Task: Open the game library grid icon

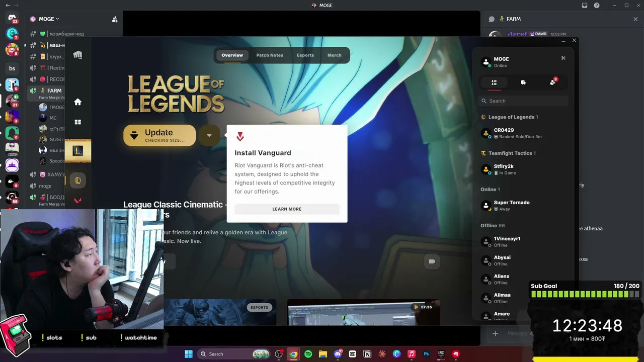Action: pos(77,122)
